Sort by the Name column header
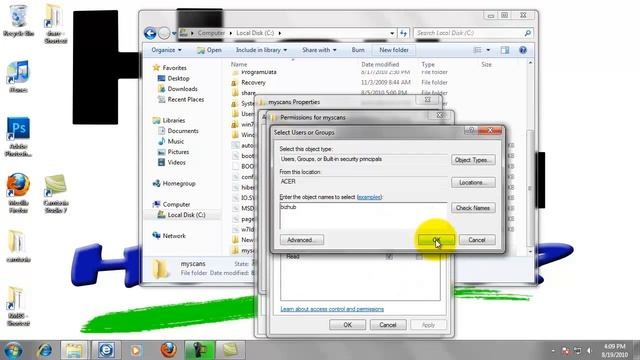This screenshot has height=360, width=640. (239, 64)
